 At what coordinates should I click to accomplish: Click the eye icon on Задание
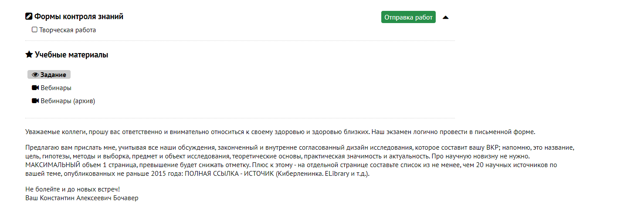point(35,75)
